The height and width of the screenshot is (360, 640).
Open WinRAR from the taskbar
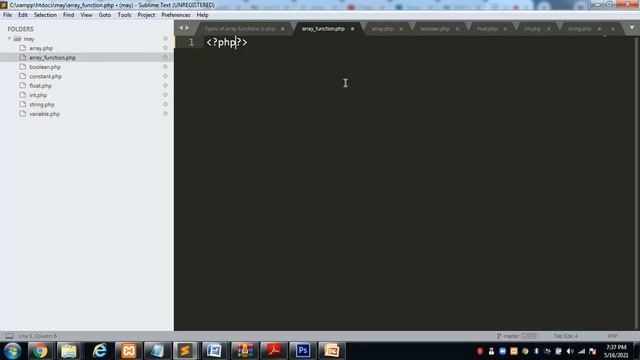[244, 351]
